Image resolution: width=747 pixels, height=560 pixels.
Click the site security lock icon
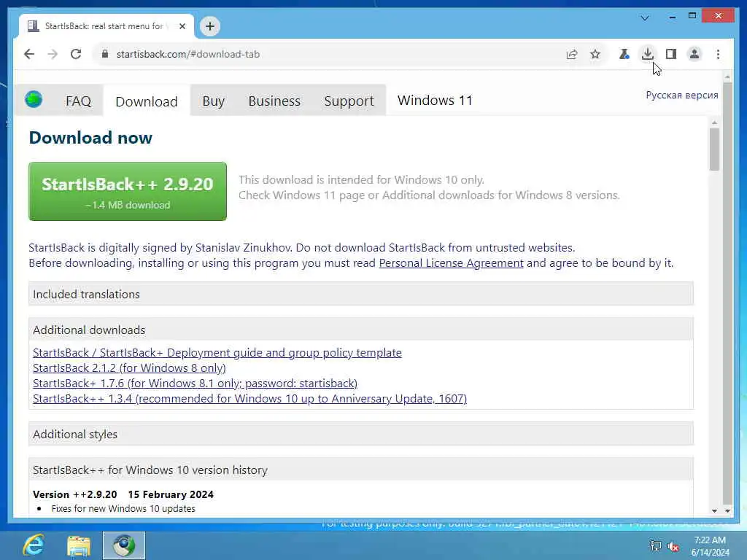coord(105,54)
